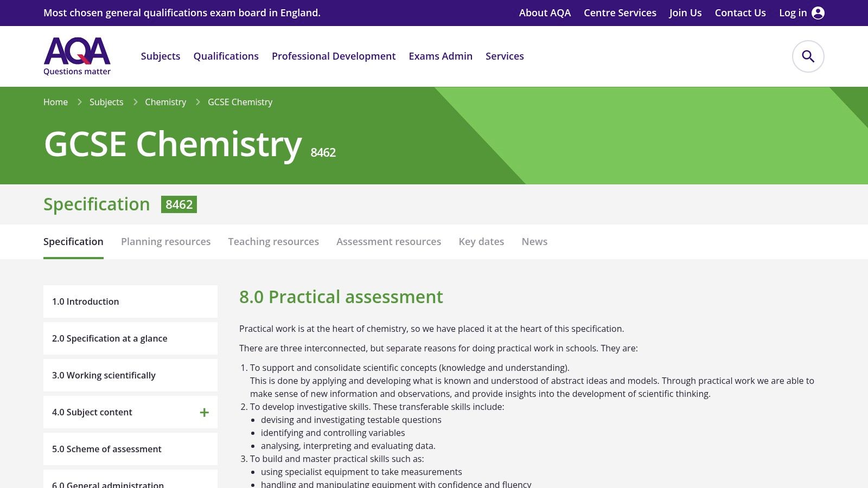This screenshot has height=488, width=868.
Task: Open the Subjects breadcrumb link
Action: (106, 102)
